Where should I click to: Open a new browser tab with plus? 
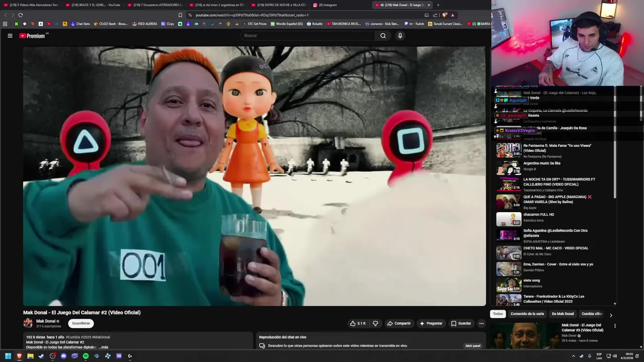click(x=438, y=5)
